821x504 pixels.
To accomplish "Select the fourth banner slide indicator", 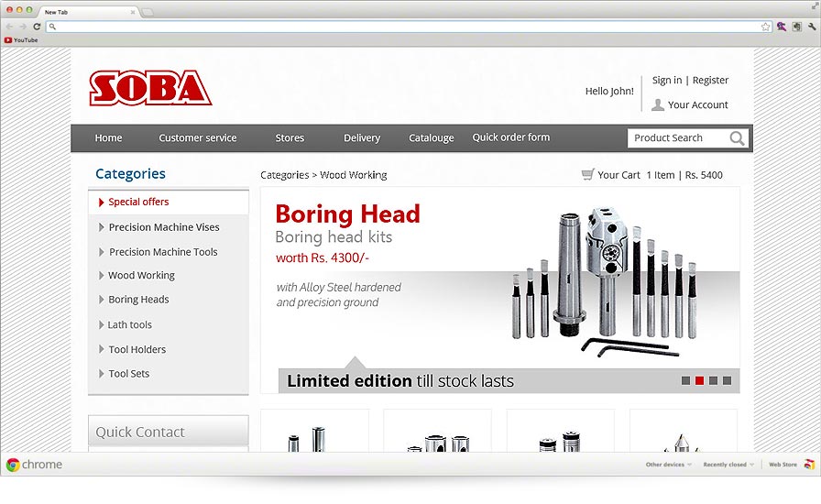I will (x=727, y=380).
